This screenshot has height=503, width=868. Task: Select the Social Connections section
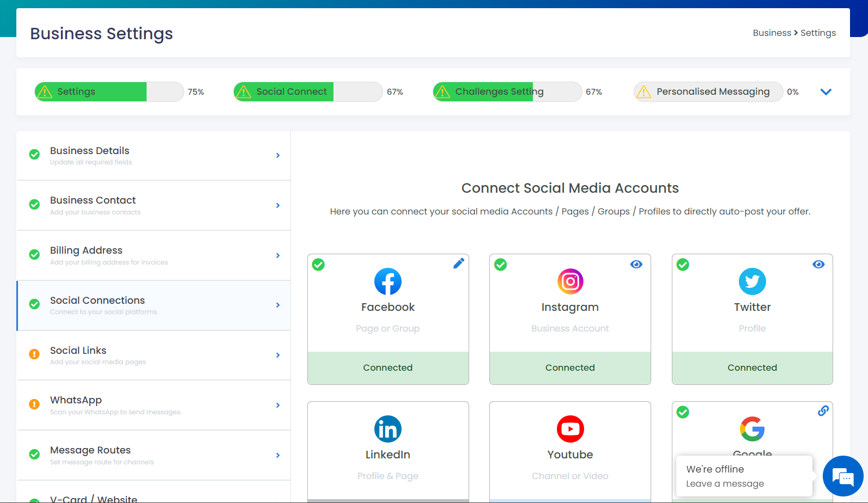point(154,305)
